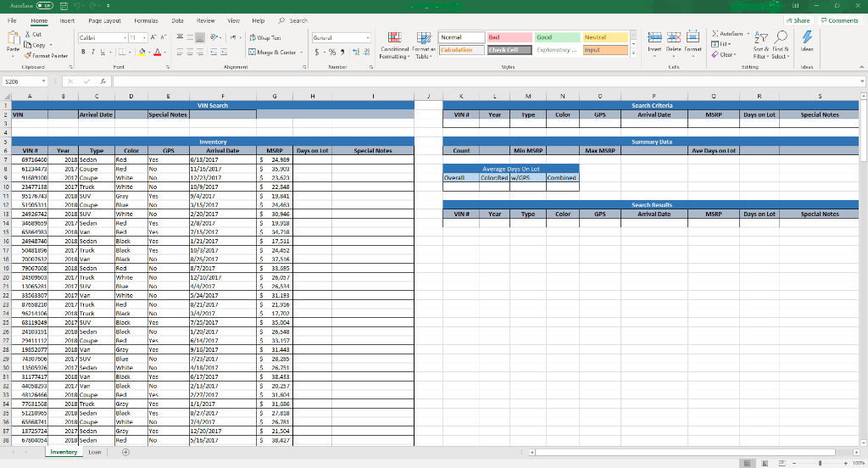868x468 pixels.
Task: Toggle Align Left
Action: [x=180, y=52]
